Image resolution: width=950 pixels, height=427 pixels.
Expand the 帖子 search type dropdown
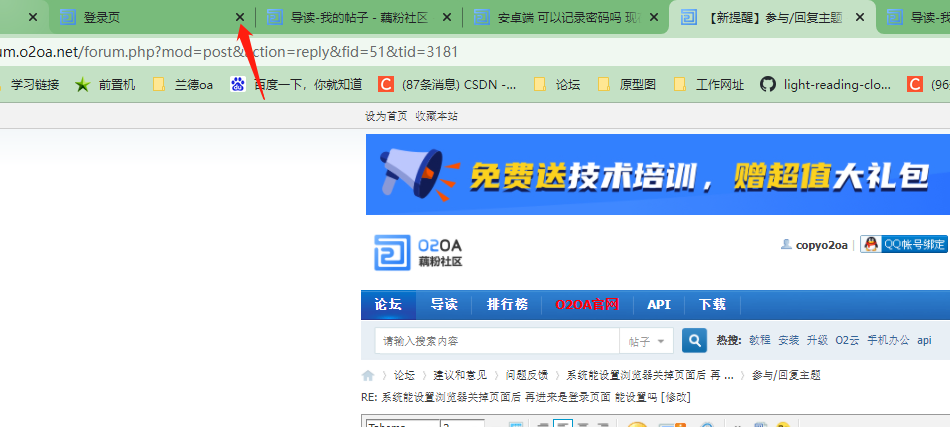pos(646,341)
